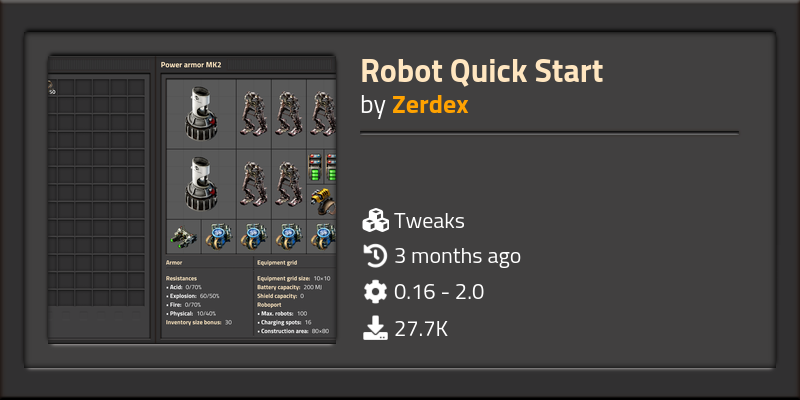Viewport: 800px width, 400px height.
Task: Visit author Zerdex's profile
Action: coord(430,105)
